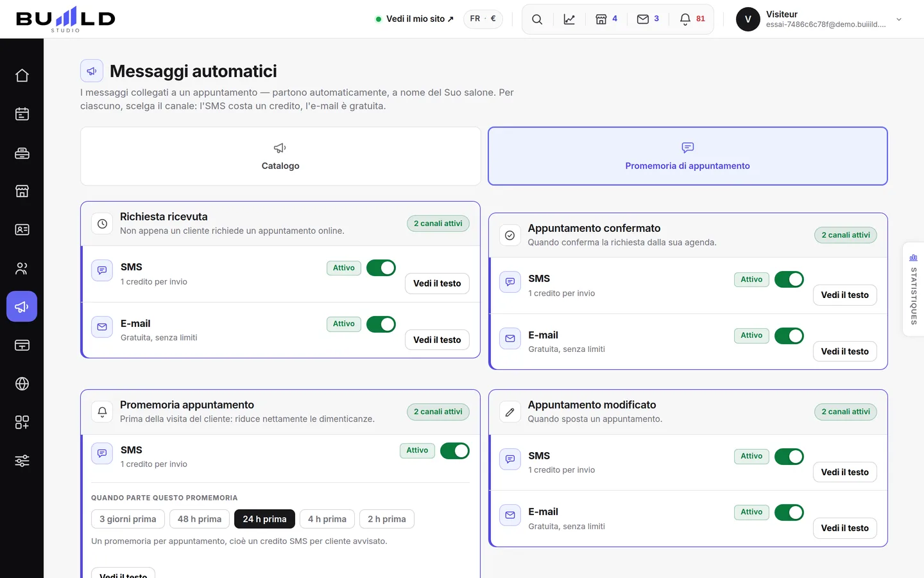Image resolution: width=924 pixels, height=578 pixels.
Task: Click the sidebar icon below the calendar
Action: click(x=22, y=153)
